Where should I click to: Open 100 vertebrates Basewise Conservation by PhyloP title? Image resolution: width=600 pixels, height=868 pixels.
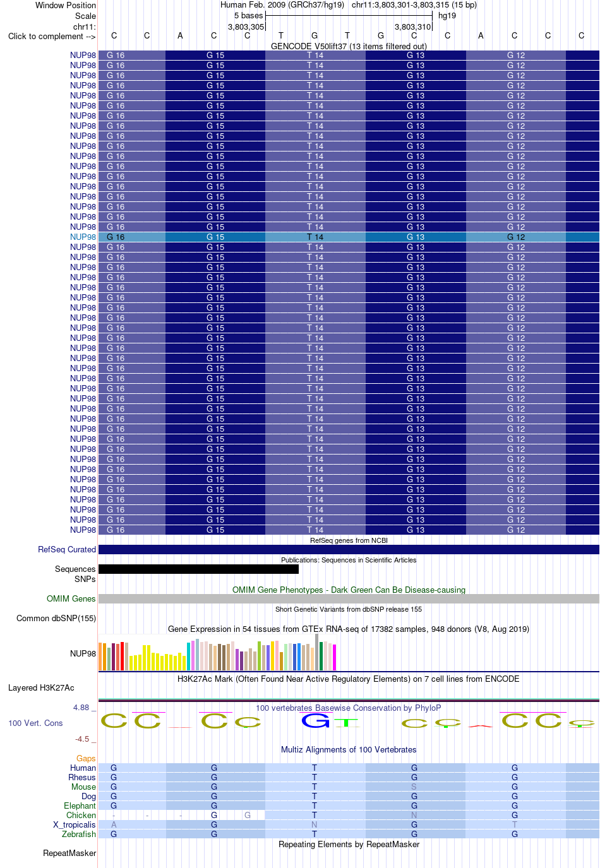pos(349,708)
